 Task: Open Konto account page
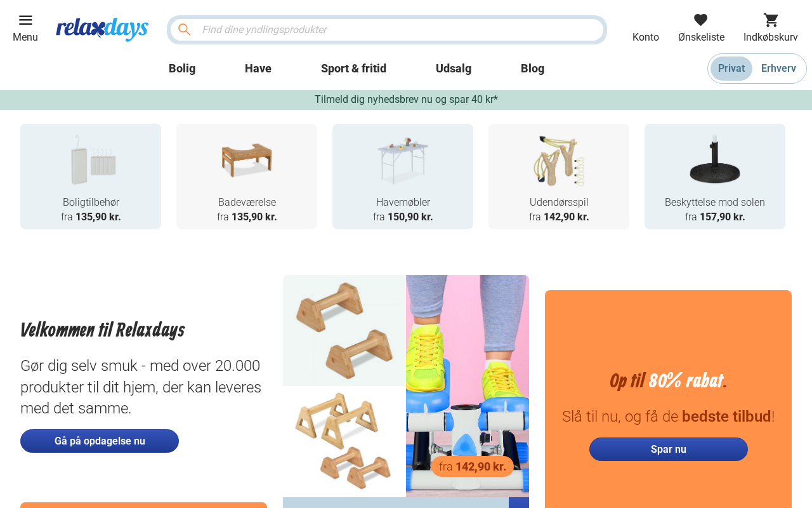(x=646, y=37)
